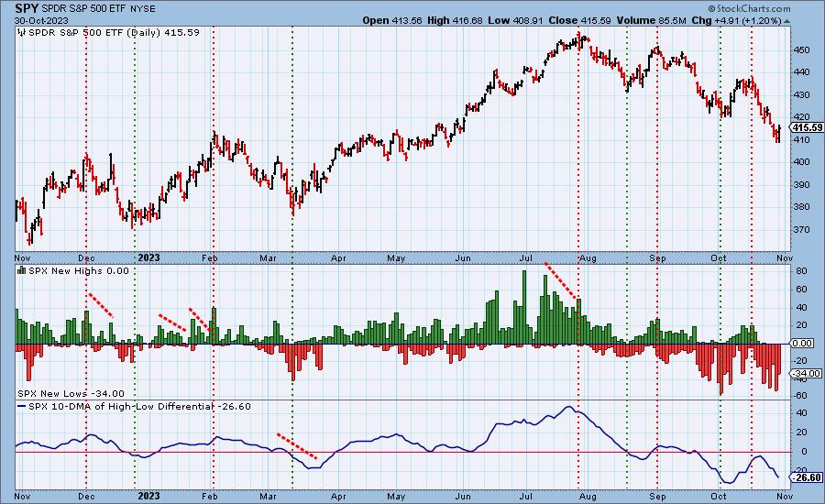Click the 430 price axis label

tap(801, 94)
